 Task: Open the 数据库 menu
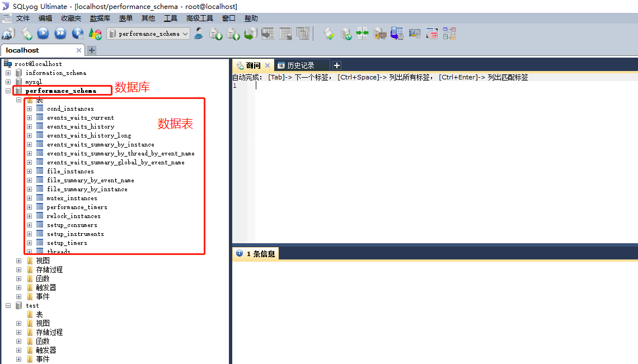(100, 18)
